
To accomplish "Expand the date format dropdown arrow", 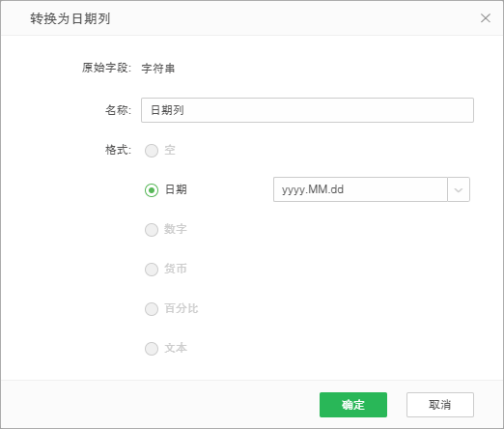I will [459, 189].
